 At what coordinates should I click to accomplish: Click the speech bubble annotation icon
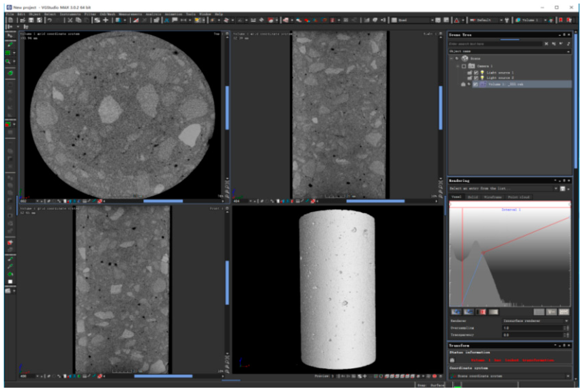pyautogui.click(x=175, y=20)
